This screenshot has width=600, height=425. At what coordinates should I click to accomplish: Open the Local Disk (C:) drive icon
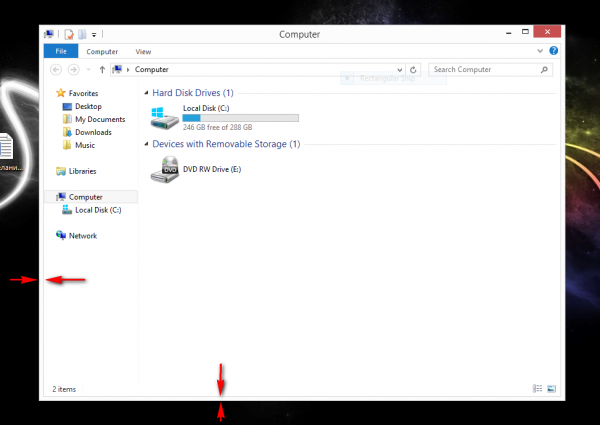(165, 118)
